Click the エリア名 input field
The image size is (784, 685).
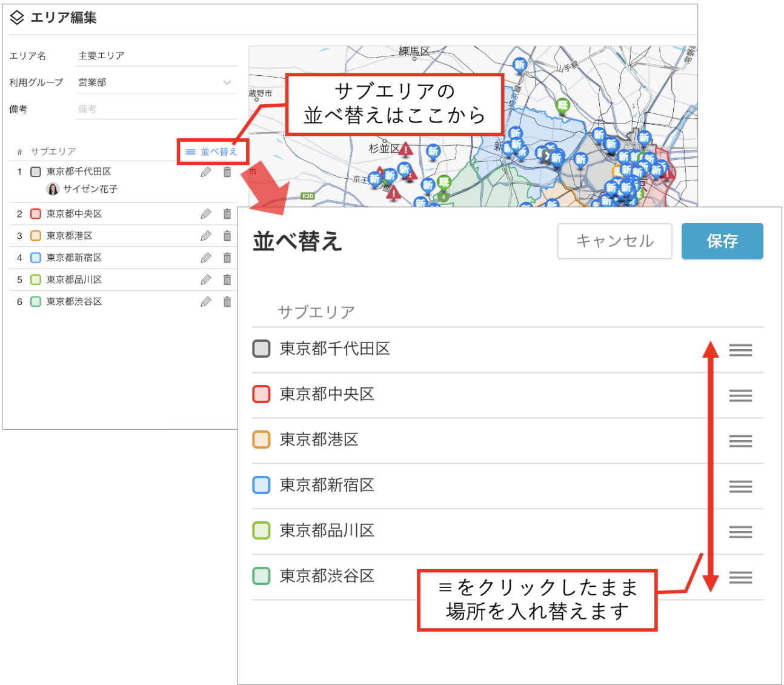[x=157, y=56]
